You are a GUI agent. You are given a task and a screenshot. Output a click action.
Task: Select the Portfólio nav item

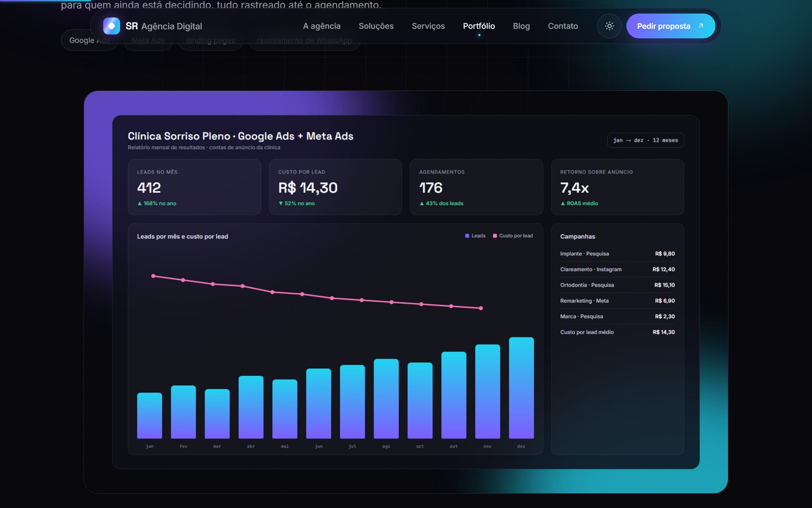coord(479,26)
